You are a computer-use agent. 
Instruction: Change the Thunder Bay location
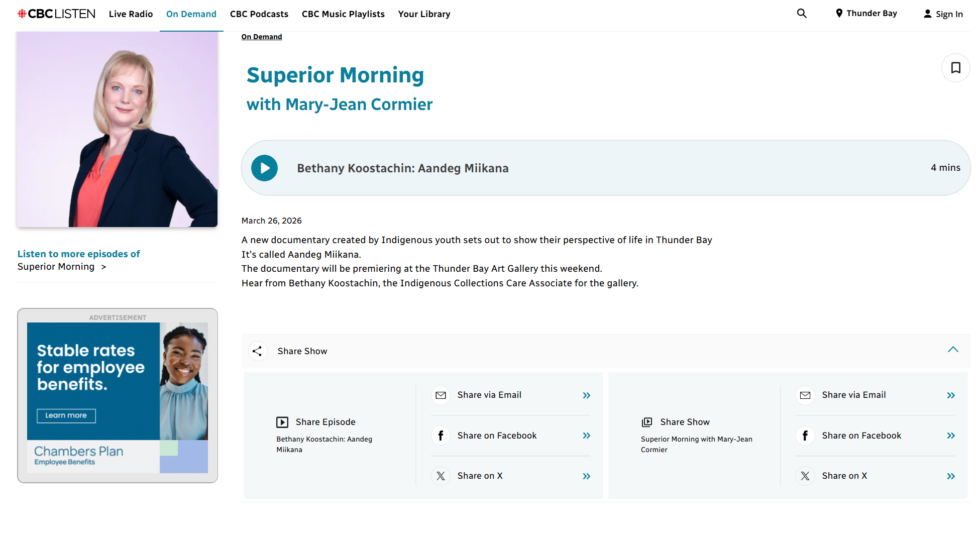coord(866,14)
